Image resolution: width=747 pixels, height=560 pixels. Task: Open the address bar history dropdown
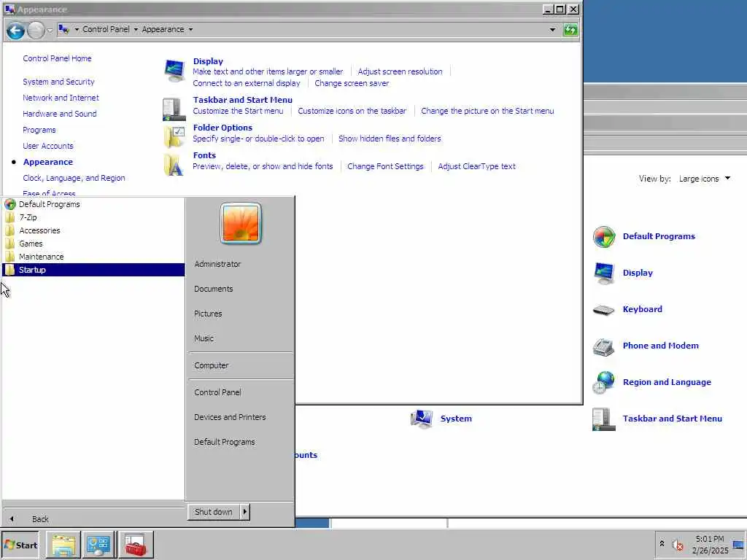pos(552,30)
